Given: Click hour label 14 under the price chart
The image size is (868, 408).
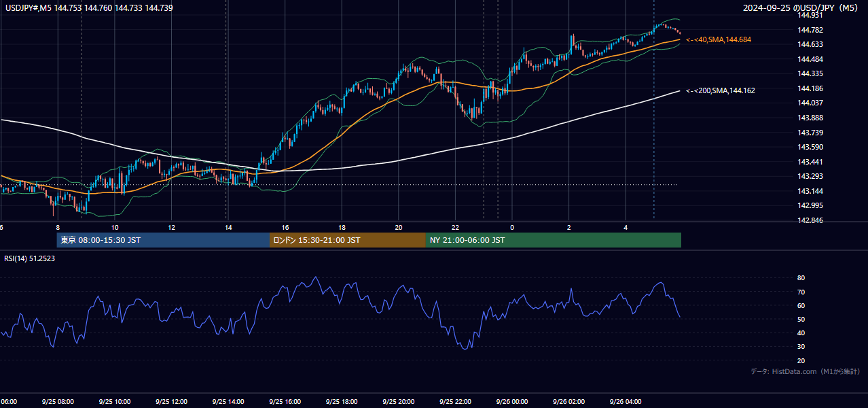Looking at the screenshot, I should (228, 228).
